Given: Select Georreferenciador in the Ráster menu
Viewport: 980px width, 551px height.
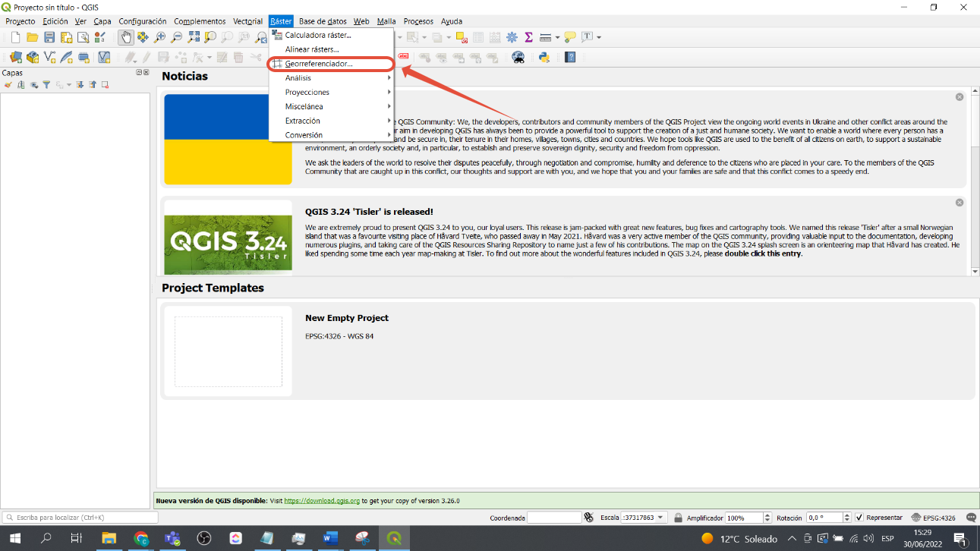Looking at the screenshot, I should coord(331,64).
